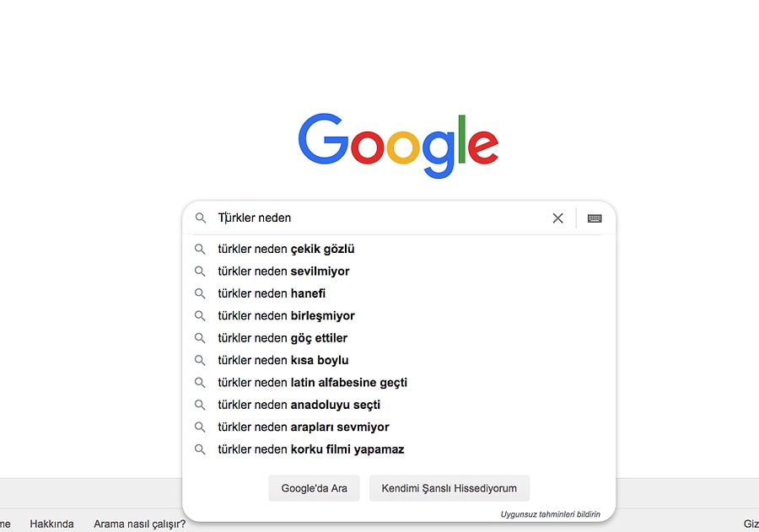Click magnifier icon beside "korku filmi yapamaz" suggestion
759x532 pixels.
click(x=201, y=449)
